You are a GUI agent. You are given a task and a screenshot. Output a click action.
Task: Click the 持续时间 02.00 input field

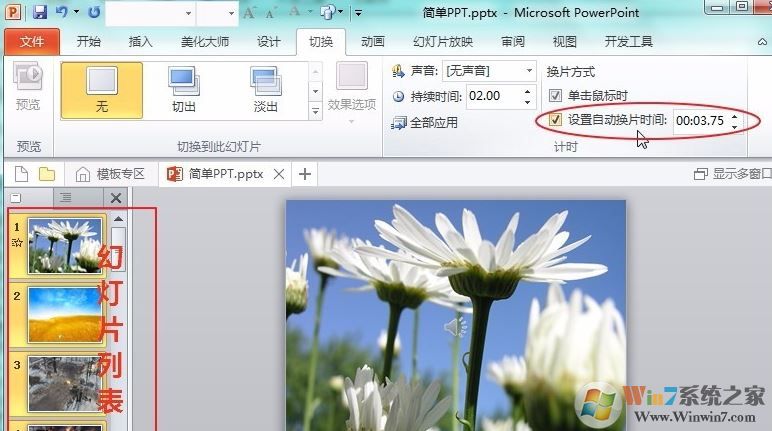coord(493,96)
